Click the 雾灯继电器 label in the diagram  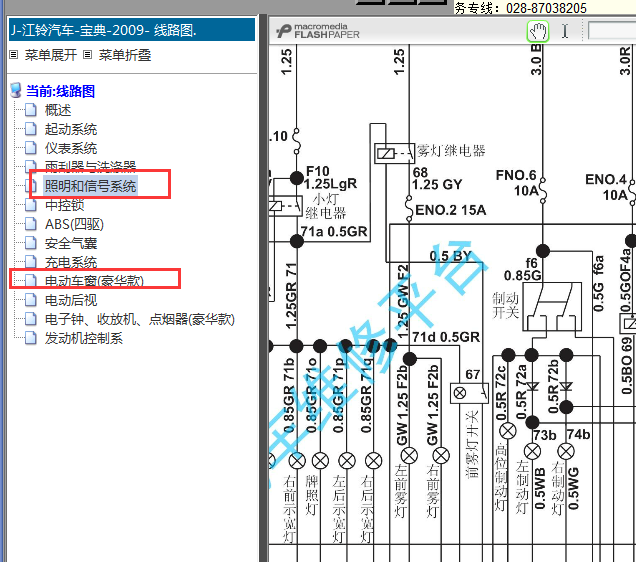pyautogui.click(x=451, y=151)
